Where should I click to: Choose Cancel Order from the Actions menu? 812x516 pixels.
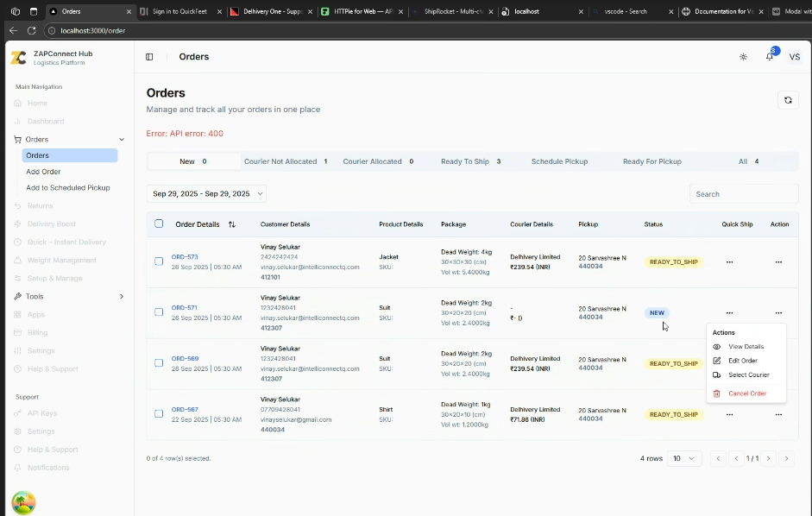pos(746,393)
